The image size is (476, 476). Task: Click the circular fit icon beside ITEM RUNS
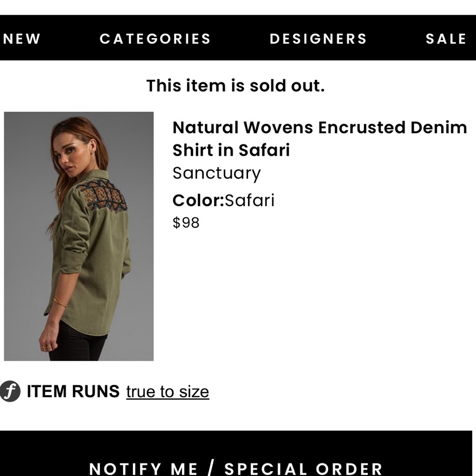(10, 392)
